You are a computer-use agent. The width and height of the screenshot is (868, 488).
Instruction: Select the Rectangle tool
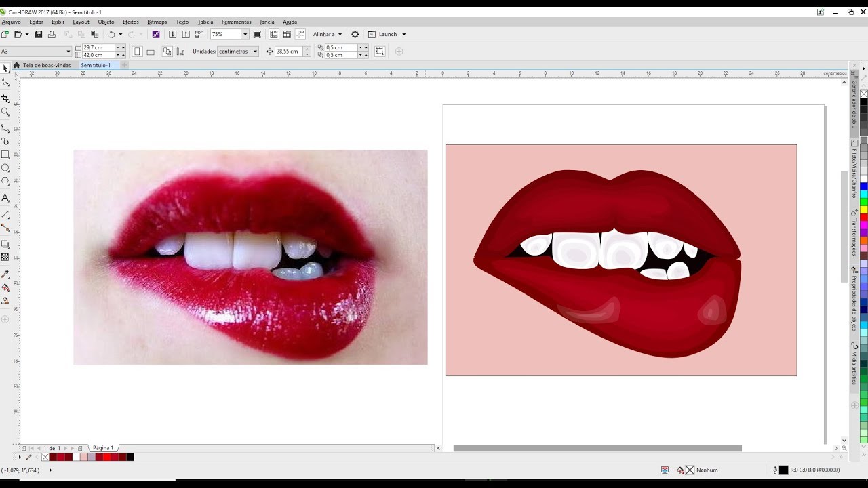5,155
